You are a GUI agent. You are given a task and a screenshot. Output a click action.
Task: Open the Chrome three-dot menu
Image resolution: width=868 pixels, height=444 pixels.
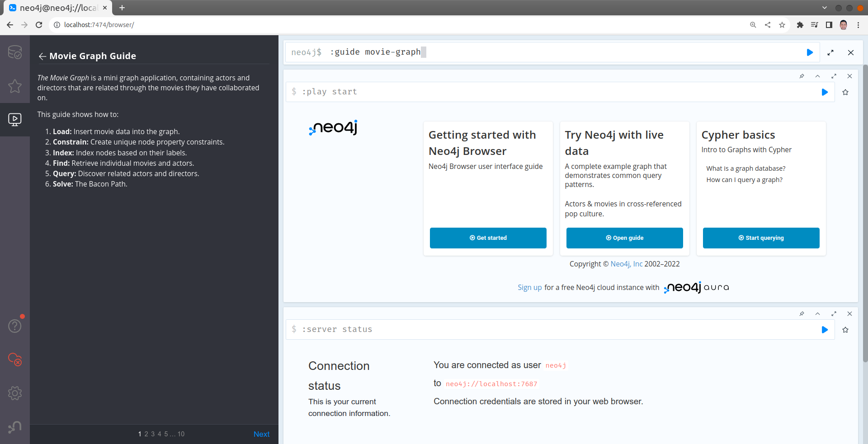coord(858,25)
